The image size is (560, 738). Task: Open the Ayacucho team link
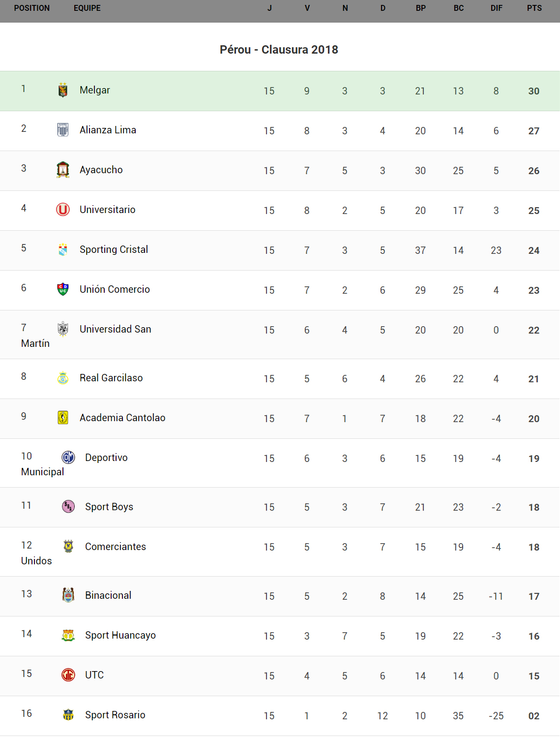pyautogui.click(x=101, y=170)
